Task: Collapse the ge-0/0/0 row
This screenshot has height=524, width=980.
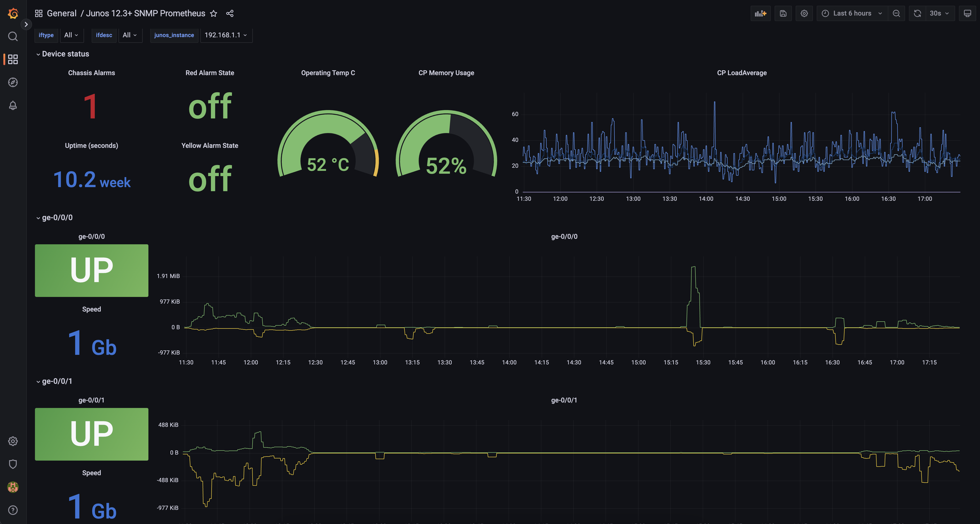Action: pos(54,217)
